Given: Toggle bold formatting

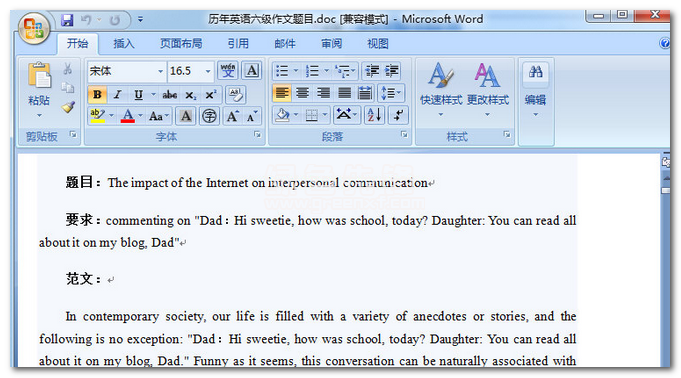Looking at the screenshot, I should 97,95.
